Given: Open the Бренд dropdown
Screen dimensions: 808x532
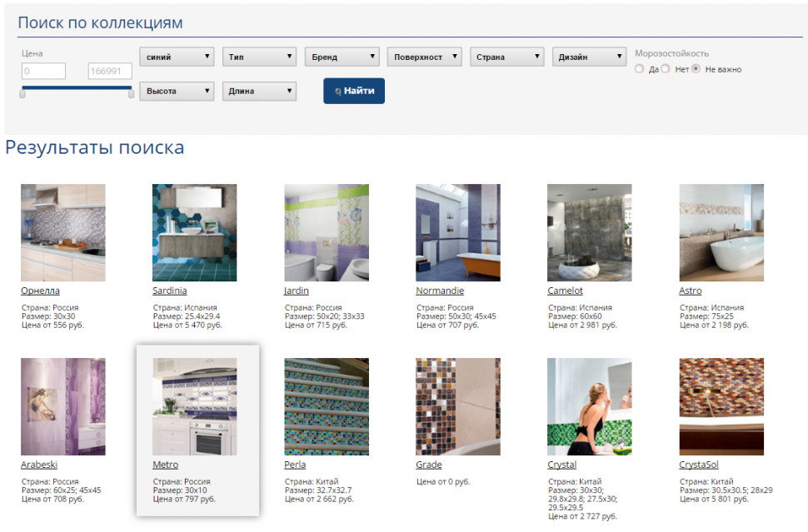Looking at the screenshot, I should click(x=342, y=57).
